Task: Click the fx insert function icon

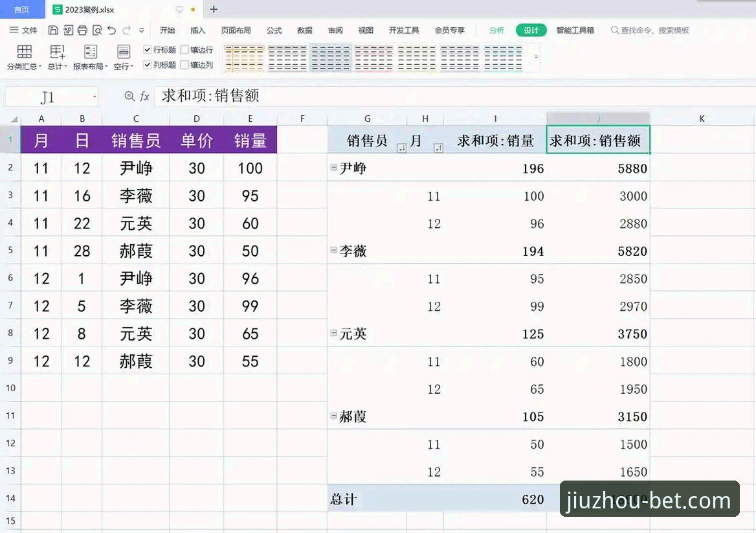Action: click(x=144, y=96)
